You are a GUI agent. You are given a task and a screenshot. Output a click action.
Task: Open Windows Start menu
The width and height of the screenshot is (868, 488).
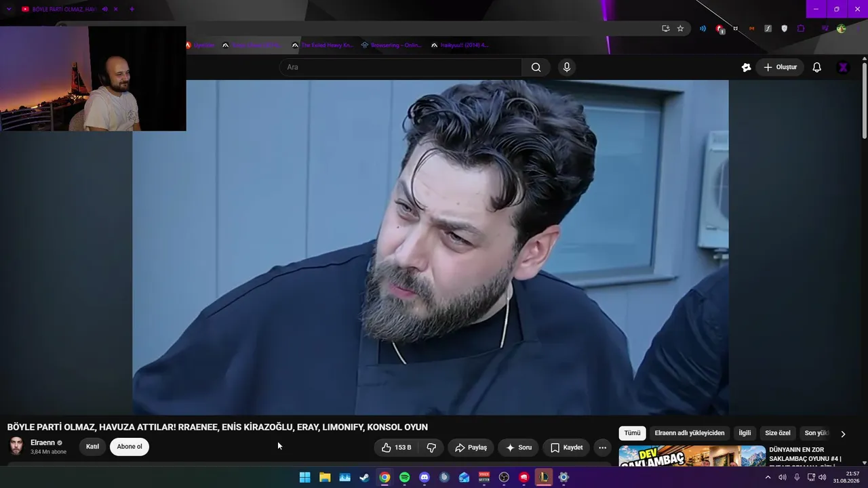click(x=305, y=477)
